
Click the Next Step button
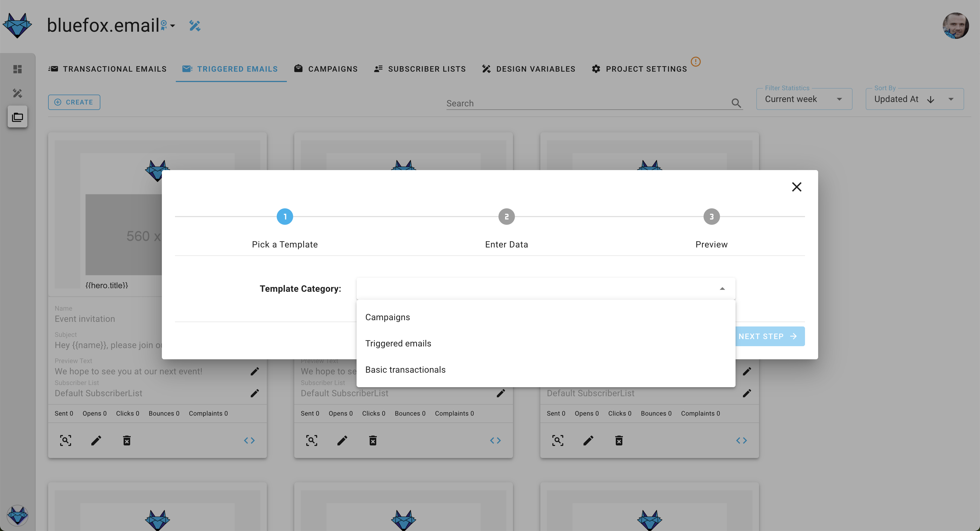[770, 336]
